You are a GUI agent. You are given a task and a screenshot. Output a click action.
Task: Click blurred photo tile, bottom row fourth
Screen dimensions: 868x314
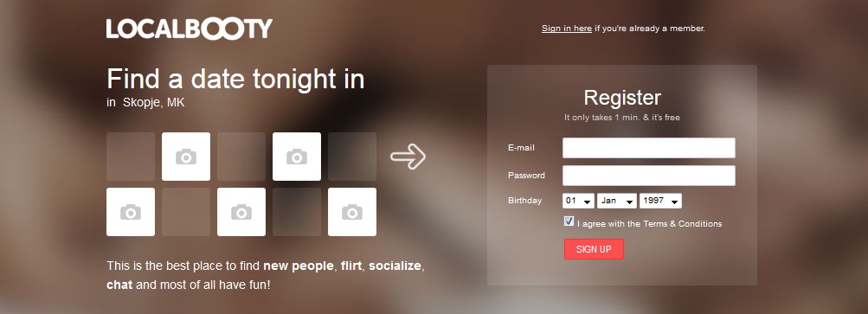coord(297,212)
